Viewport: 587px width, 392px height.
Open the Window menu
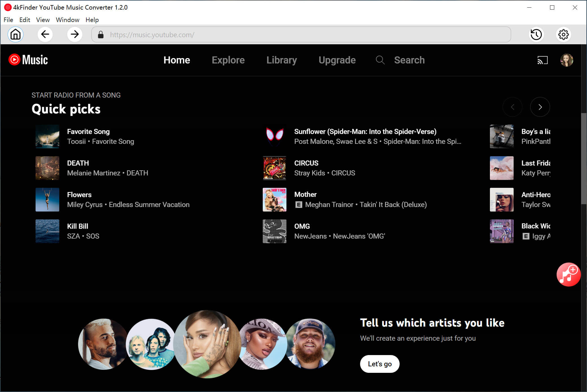tap(67, 20)
